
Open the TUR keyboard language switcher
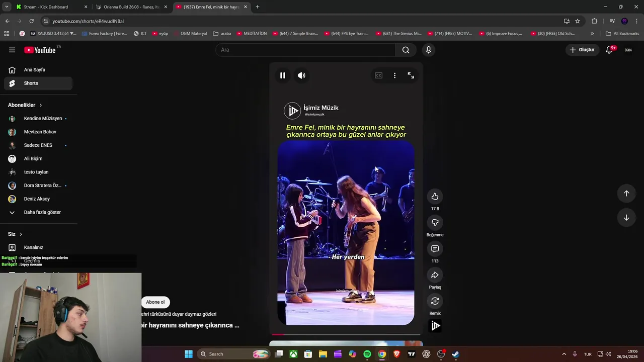588,354
